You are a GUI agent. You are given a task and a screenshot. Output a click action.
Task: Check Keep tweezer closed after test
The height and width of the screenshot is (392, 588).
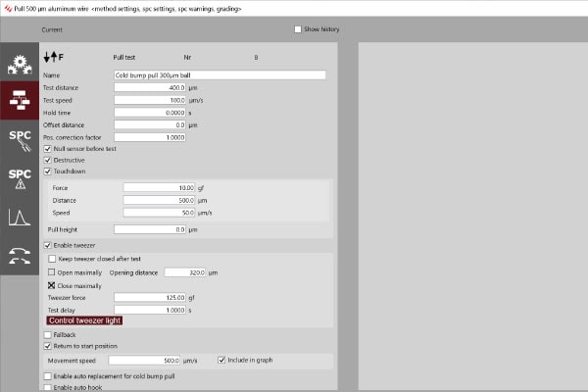[52, 259]
